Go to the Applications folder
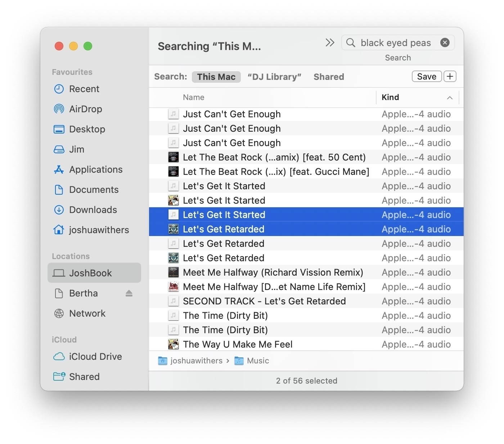Image resolution: width=504 pixels, height=444 pixels. coord(95,169)
